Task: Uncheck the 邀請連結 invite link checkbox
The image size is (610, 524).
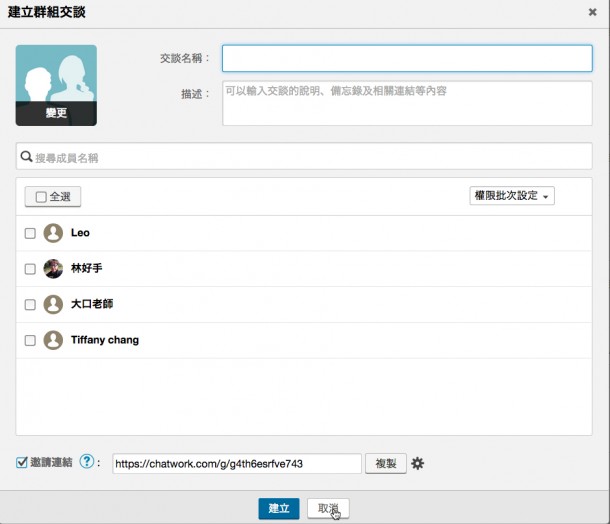Action: [x=22, y=462]
